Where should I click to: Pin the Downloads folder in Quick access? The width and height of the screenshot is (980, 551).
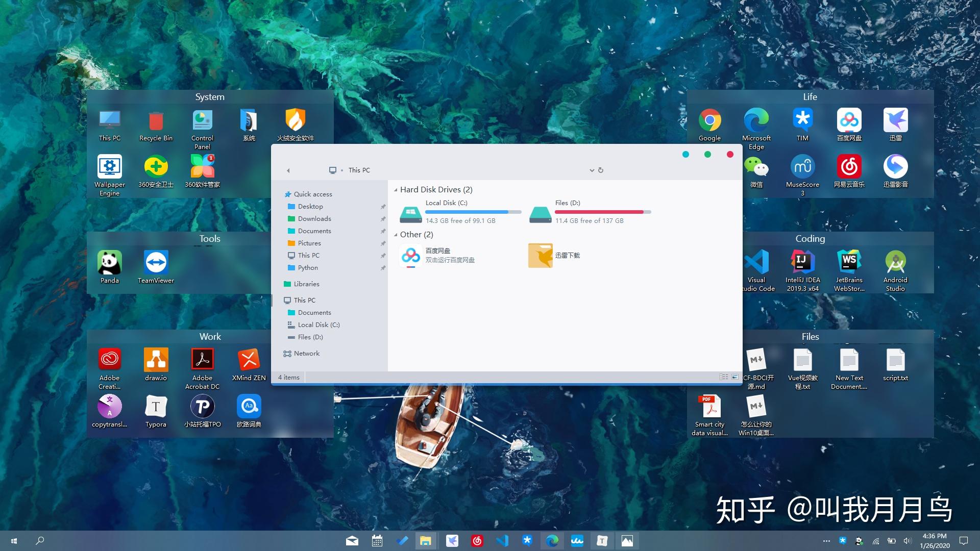(x=383, y=218)
